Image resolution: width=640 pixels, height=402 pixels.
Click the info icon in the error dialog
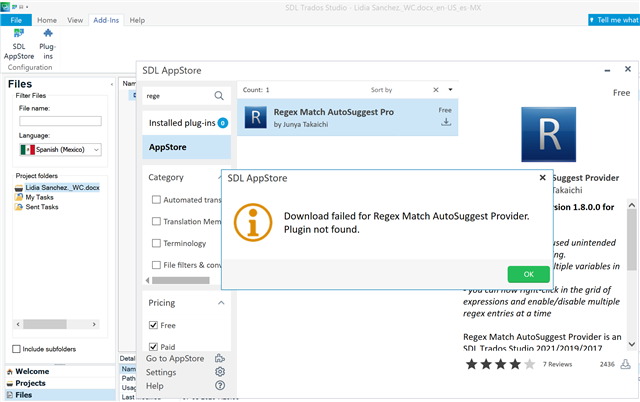pyautogui.click(x=253, y=222)
